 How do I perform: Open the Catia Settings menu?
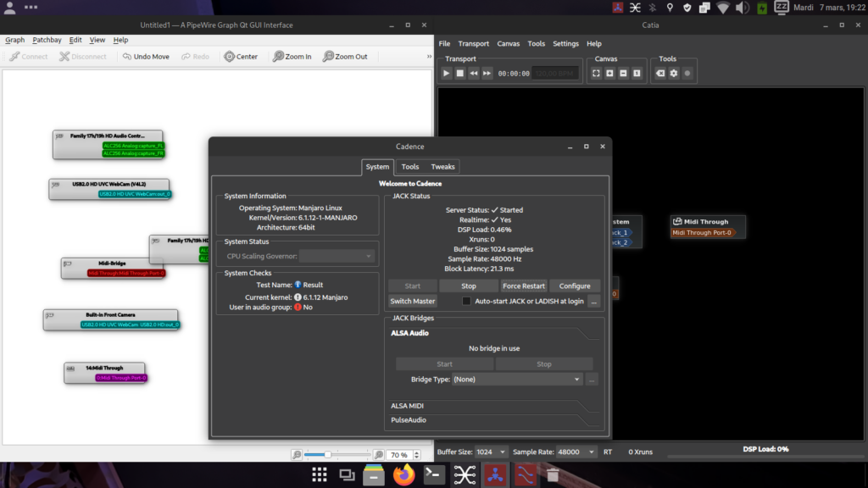click(565, 44)
